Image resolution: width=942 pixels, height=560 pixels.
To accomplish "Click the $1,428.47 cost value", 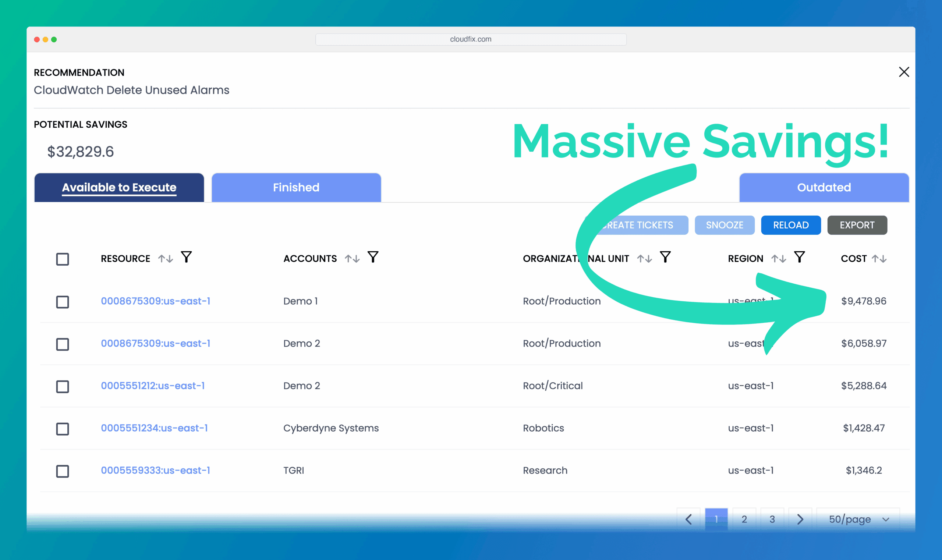I will (864, 428).
